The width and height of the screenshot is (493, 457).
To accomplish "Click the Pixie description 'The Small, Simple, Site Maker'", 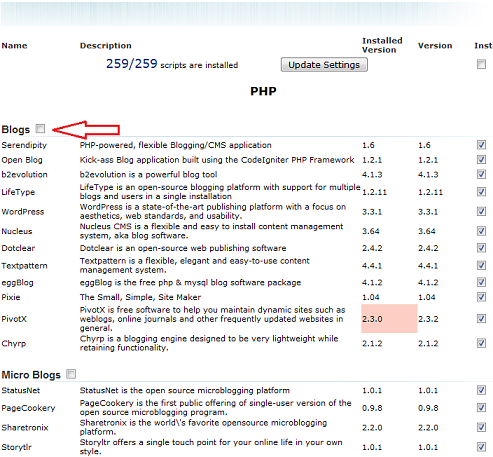I will (x=140, y=297).
